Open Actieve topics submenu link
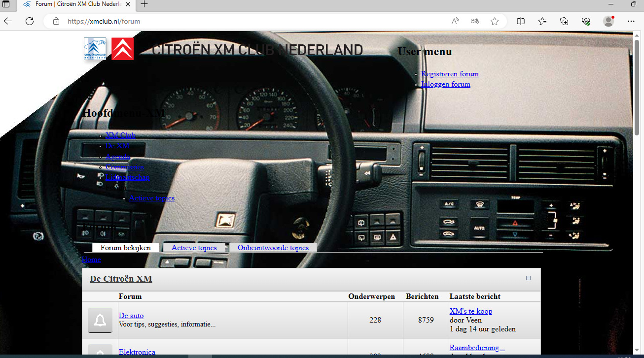The width and height of the screenshot is (644, 358). 152,198
